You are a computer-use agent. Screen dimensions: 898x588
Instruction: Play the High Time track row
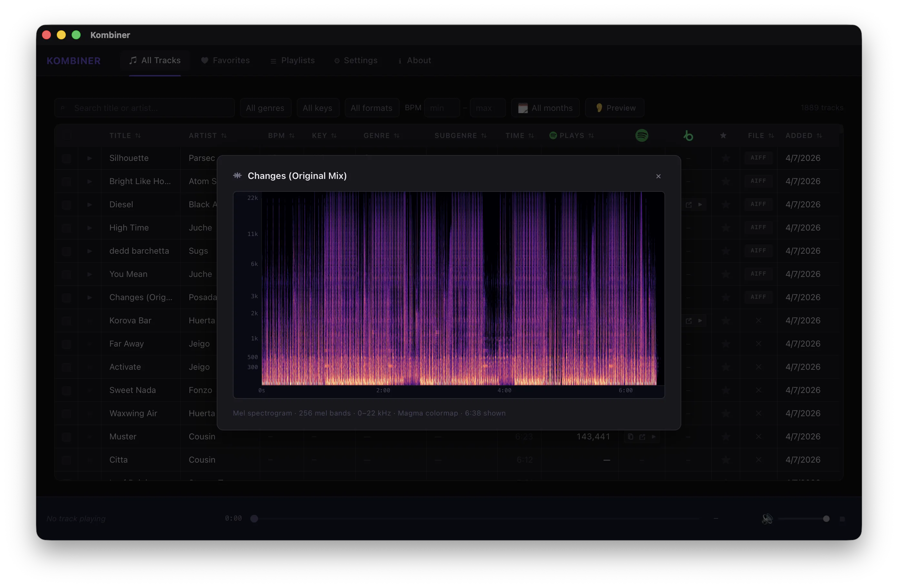coord(89,228)
